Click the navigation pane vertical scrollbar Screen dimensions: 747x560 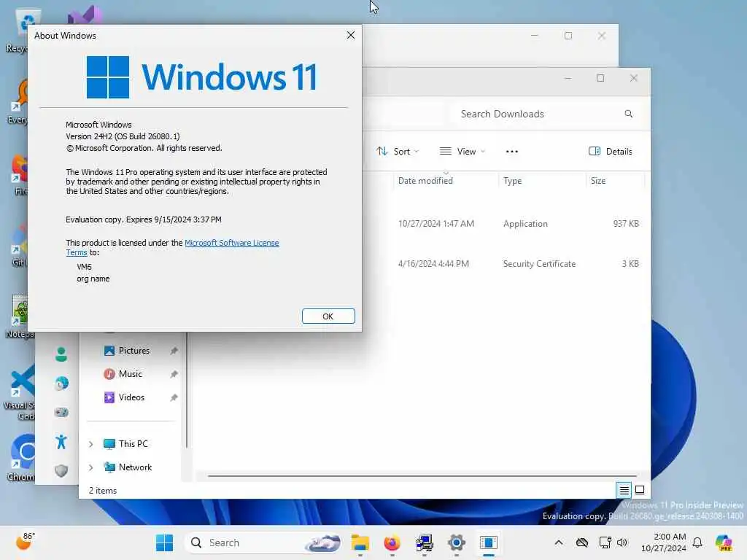(187, 391)
